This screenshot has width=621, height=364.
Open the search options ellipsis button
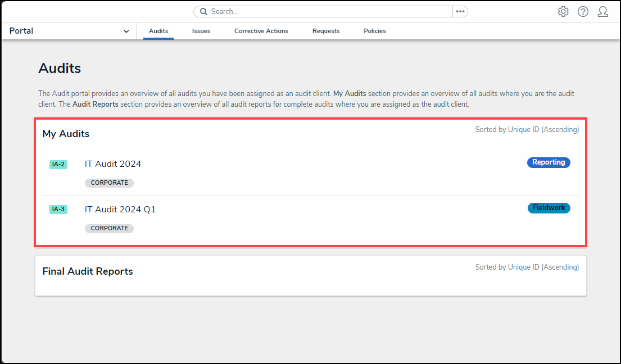[460, 12]
